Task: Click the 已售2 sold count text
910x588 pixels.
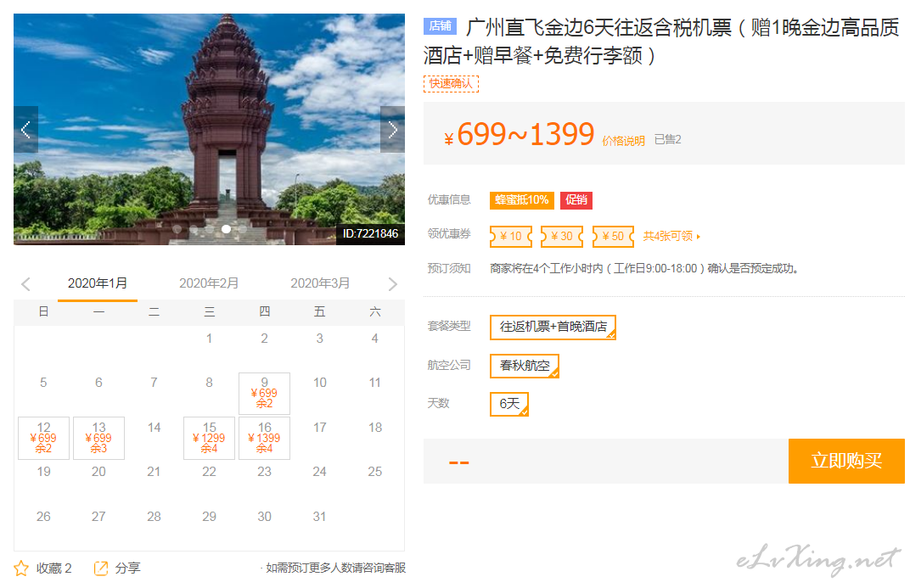Action: click(x=667, y=140)
